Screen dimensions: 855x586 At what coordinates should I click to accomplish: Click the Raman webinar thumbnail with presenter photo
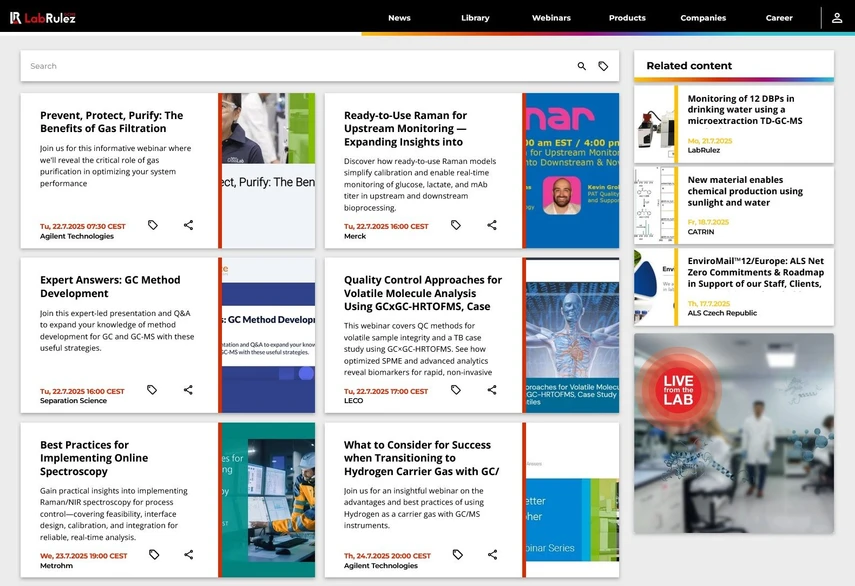pyautogui.click(x=573, y=171)
